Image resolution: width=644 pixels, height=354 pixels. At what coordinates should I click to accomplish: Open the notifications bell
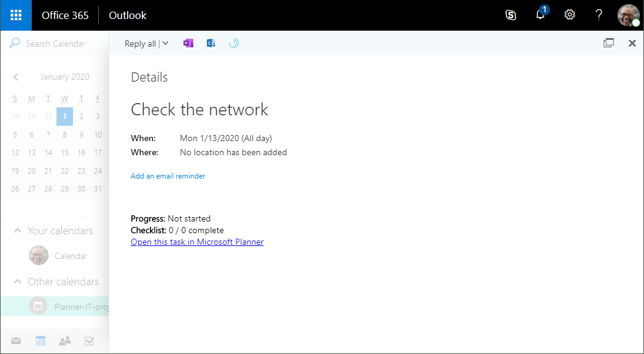[540, 15]
